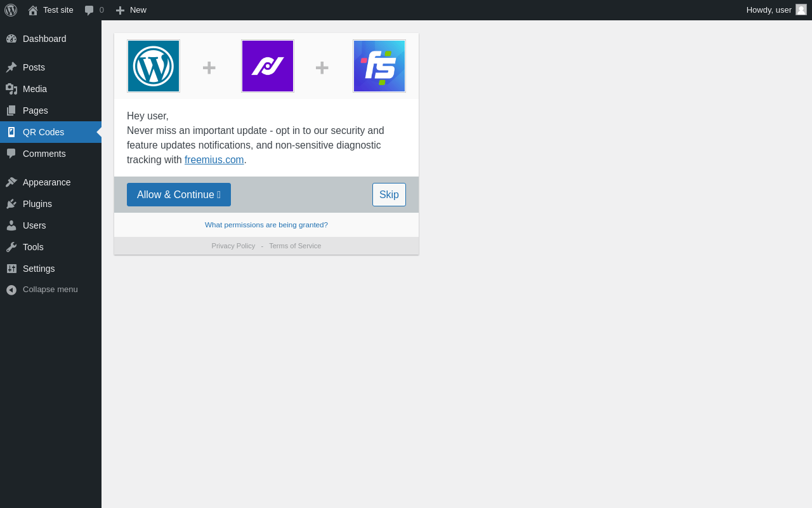Click the WordPress logo tile in opt-in box
This screenshot has width=812, height=508.
[154, 66]
